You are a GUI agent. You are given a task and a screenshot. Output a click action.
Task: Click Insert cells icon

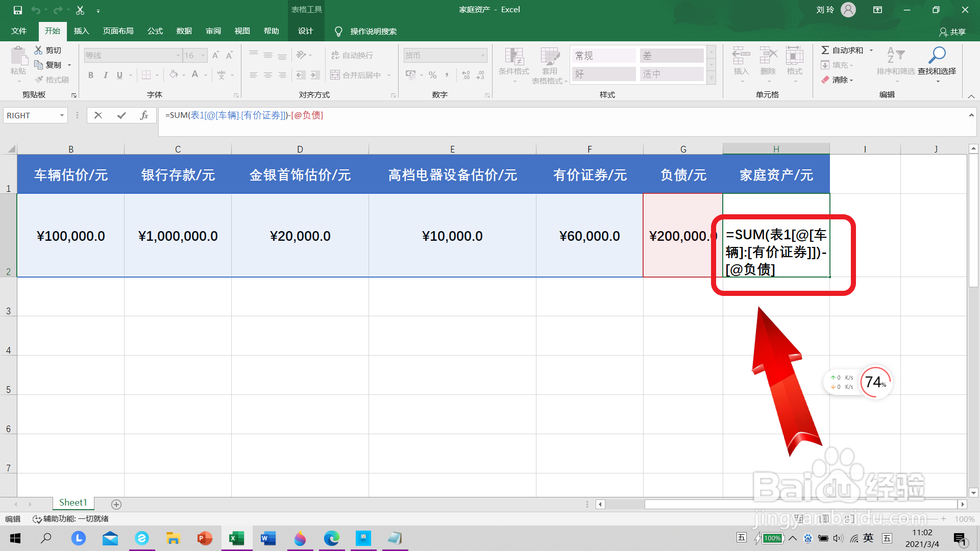[x=741, y=56]
